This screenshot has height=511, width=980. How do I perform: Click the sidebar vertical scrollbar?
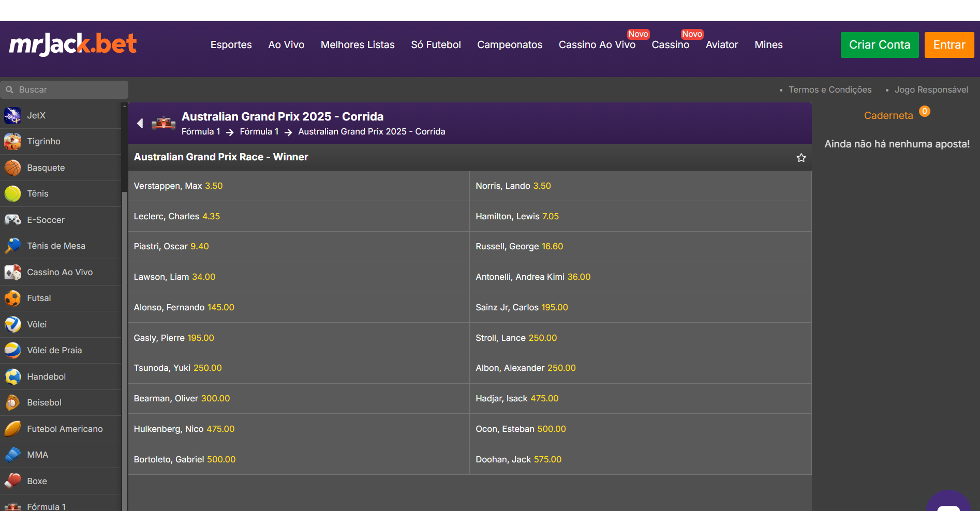pyautogui.click(x=124, y=310)
